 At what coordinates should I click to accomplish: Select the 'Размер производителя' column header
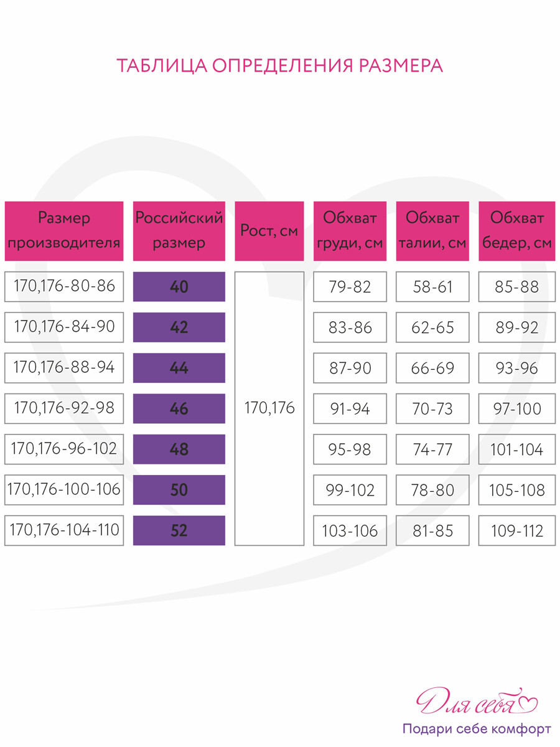[64, 231]
